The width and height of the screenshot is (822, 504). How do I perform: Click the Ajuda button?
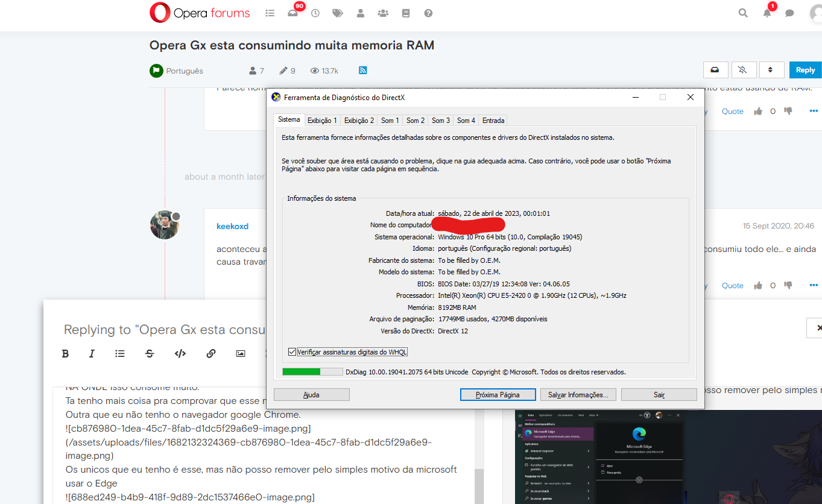(x=312, y=395)
